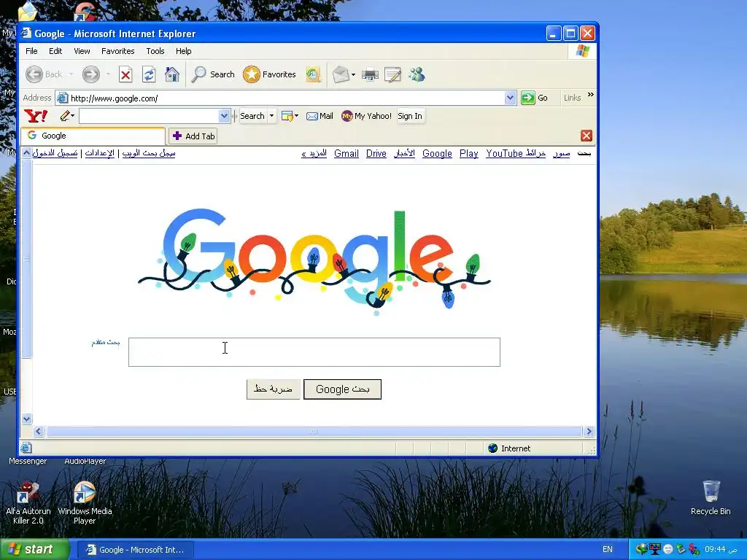The width and height of the screenshot is (747, 560).
Task: Open the Windows start button
Action: (35, 550)
